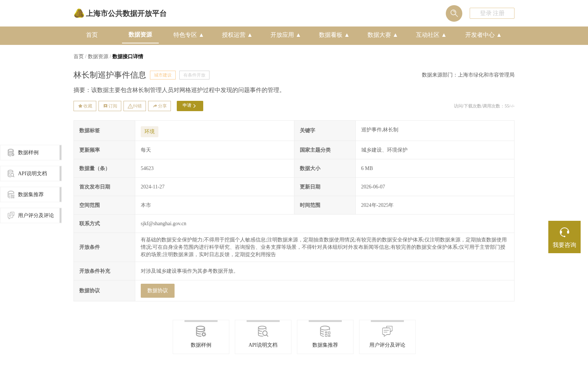The height and width of the screenshot is (368, 588).
Task: Click the 登录 注册 button
Action: (x=492, y=13)
